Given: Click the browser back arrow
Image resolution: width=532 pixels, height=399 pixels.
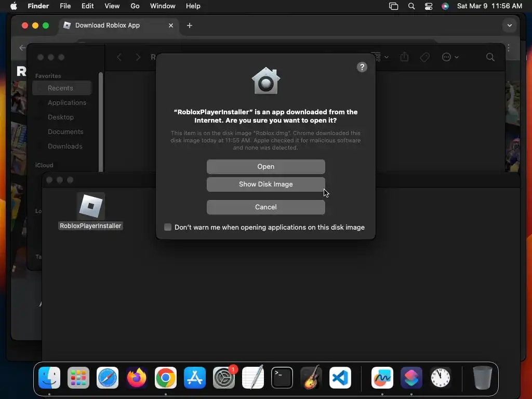Looking at the screenshot, I should coord(22,48).
